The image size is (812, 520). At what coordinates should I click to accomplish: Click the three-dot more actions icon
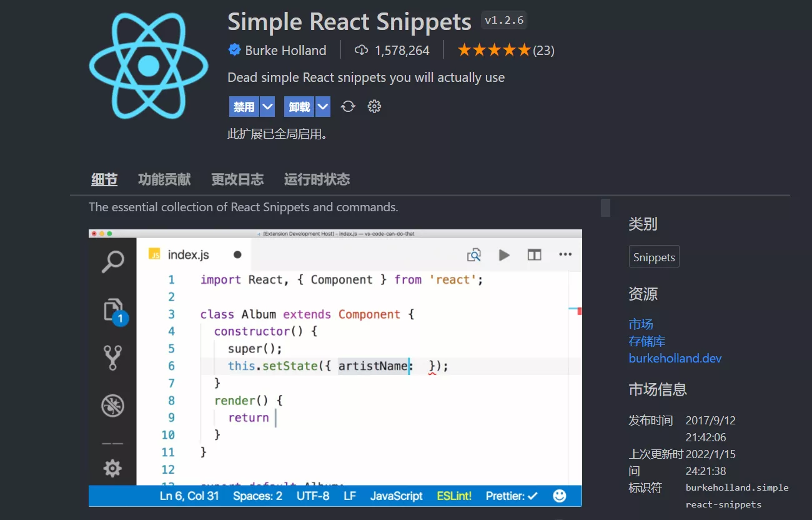[565, 254]
